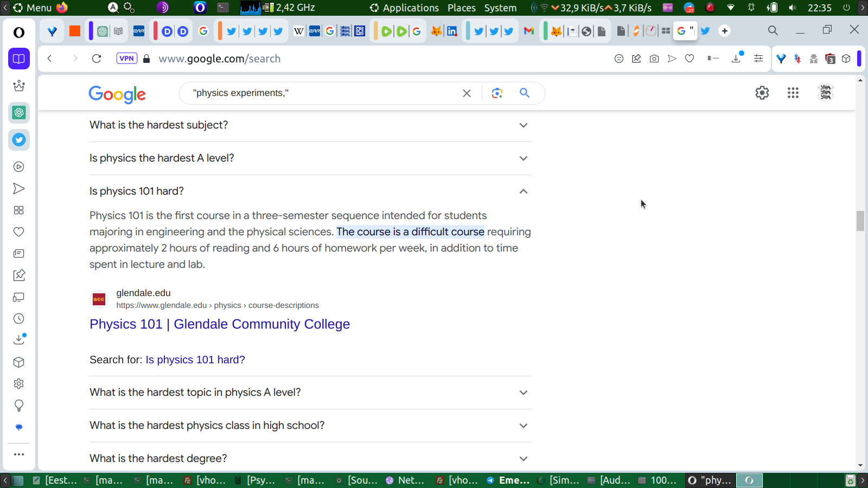868x488 pixels.
Task: Toggle the Opera VPN badge
Action: [127, 59]
